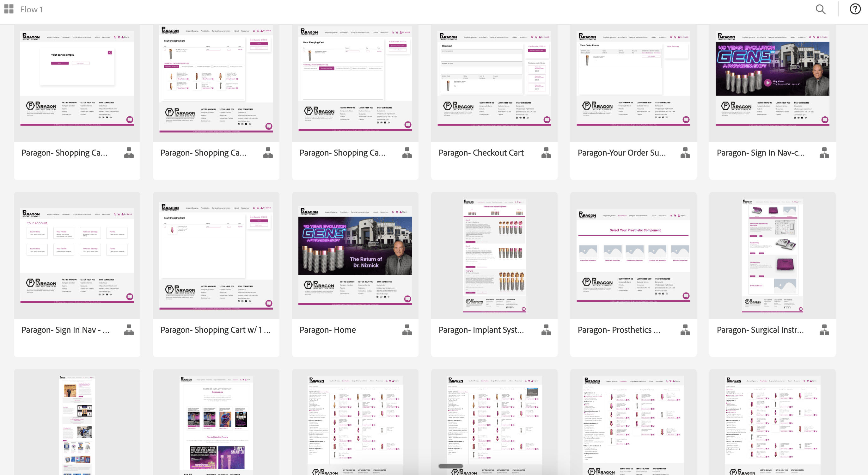Click the horizontal scrollbar on the implant catalog artboard
The image size is (868, 475).
pos(450,466)
